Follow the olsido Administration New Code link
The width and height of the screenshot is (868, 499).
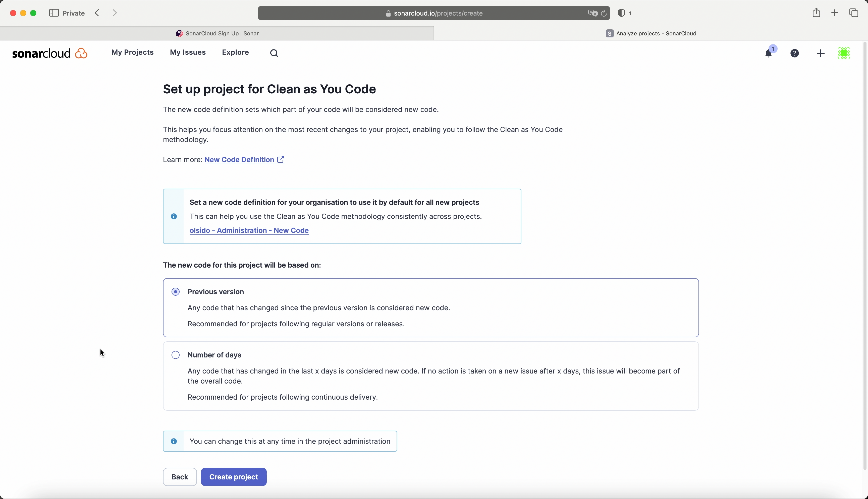(x=249, y=231)
